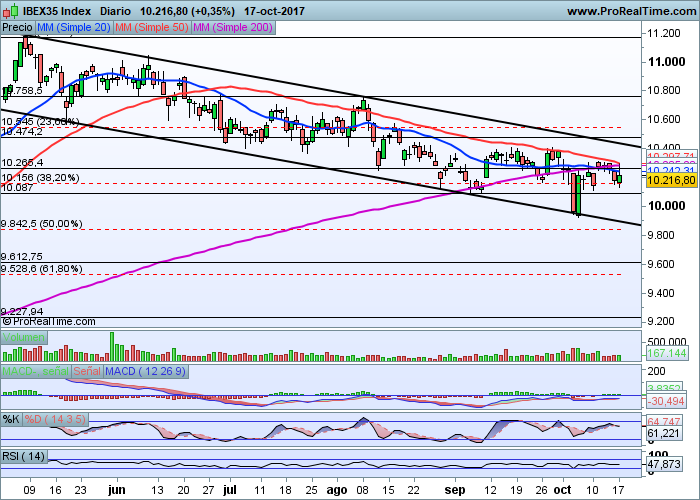Click the Volumen panel label

tap(24, 339)
